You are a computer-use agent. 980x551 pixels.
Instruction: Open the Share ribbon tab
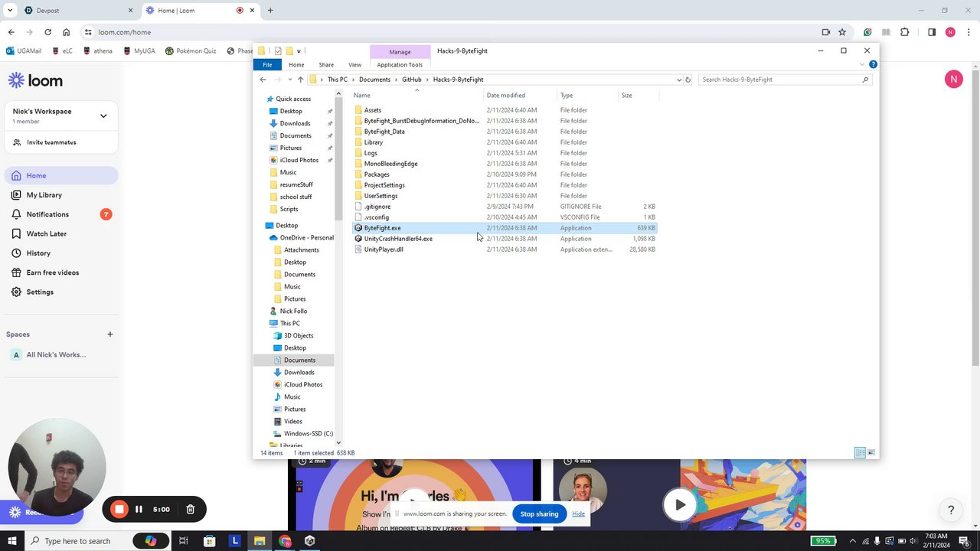326,65
